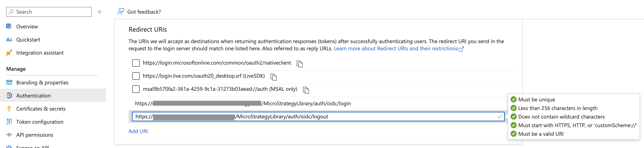The image size is (644, 148).
Task: Open API permissions page
Action: 34,135
